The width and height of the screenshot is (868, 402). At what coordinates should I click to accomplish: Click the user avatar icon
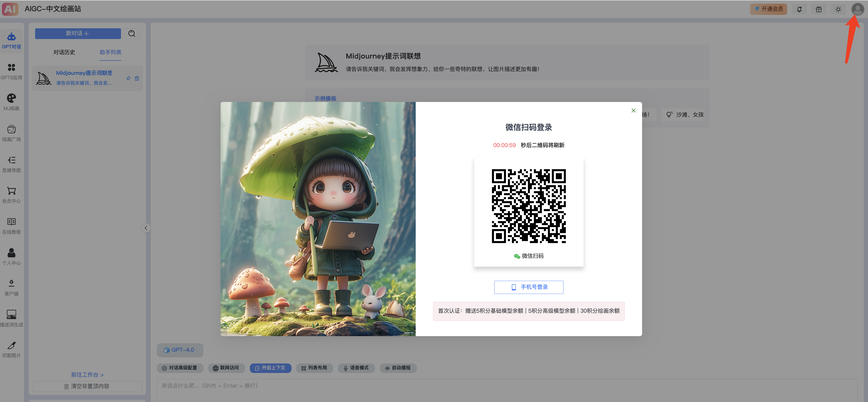pyautogui.click(x=857, y=9)
